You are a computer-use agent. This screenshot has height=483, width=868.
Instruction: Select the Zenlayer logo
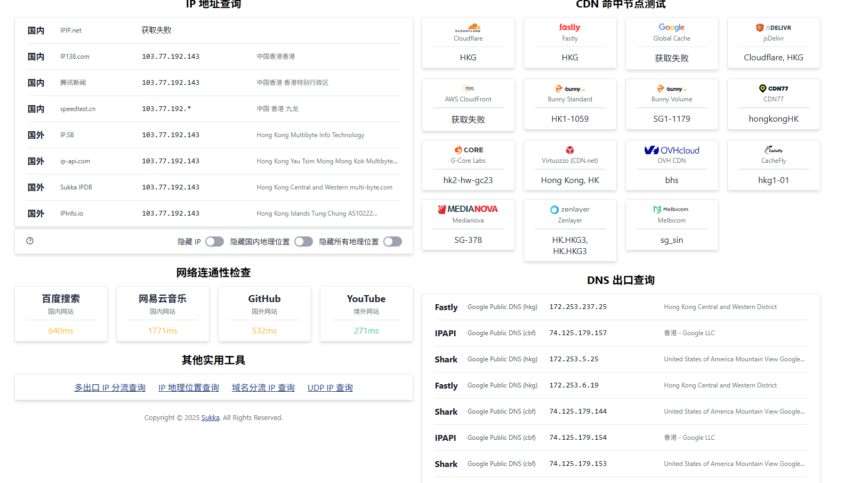coord(569,209)
